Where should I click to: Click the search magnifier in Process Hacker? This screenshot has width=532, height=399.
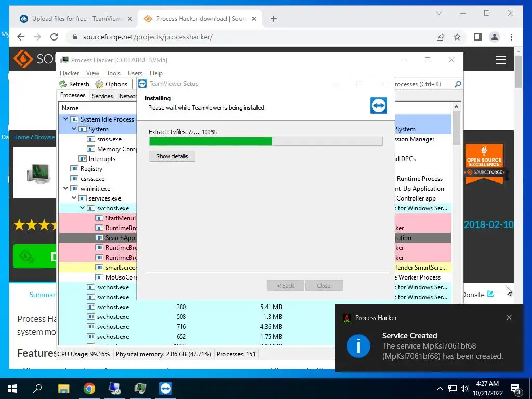pyautogui.click(x=458, y=84)
